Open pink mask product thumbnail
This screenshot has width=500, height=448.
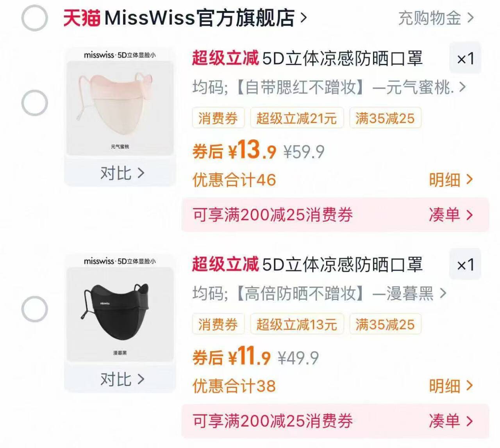pos(120,102)
